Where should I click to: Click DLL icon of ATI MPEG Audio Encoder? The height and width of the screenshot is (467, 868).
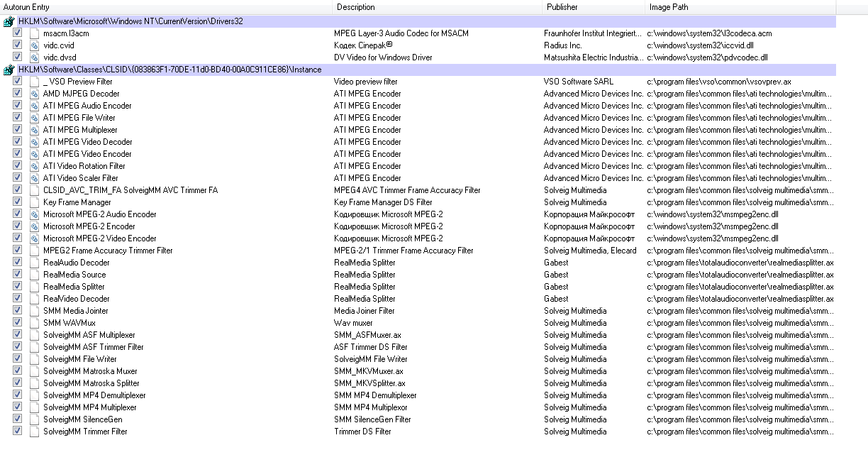[34, 106]
